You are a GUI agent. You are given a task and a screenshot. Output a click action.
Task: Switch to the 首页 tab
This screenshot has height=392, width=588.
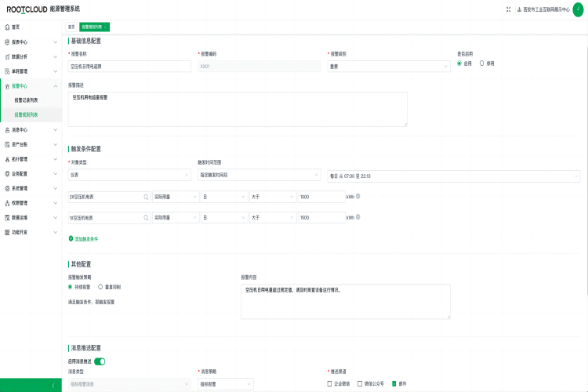pos(71,27)
